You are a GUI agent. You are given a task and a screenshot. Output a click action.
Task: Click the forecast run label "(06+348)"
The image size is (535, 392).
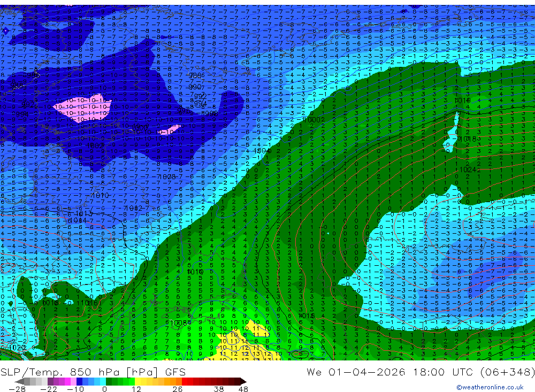(x=508, y=372)
